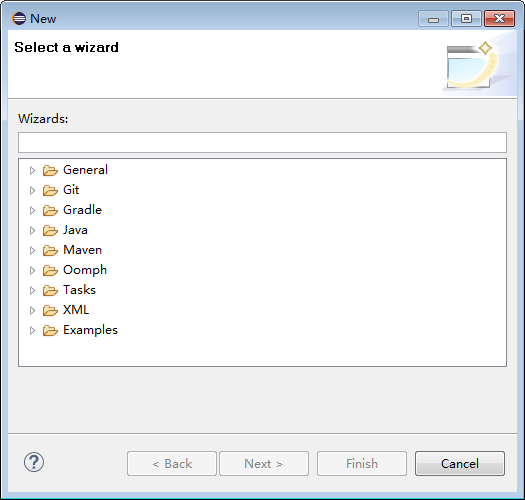Maximize the New wizard dialog
Image resolution: width=525 pixels, height=500 pixels.
pyautogui.click(x=466, y=18)
